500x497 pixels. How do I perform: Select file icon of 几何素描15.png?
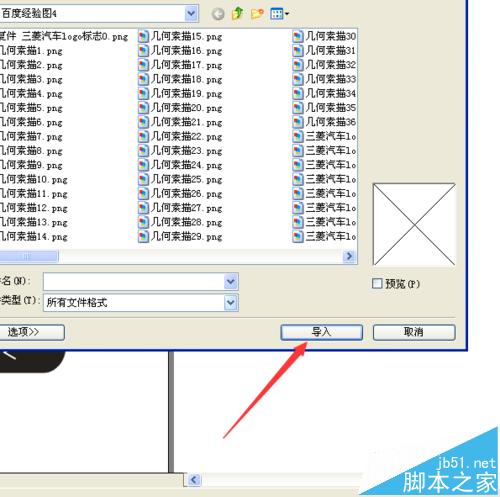143,36
